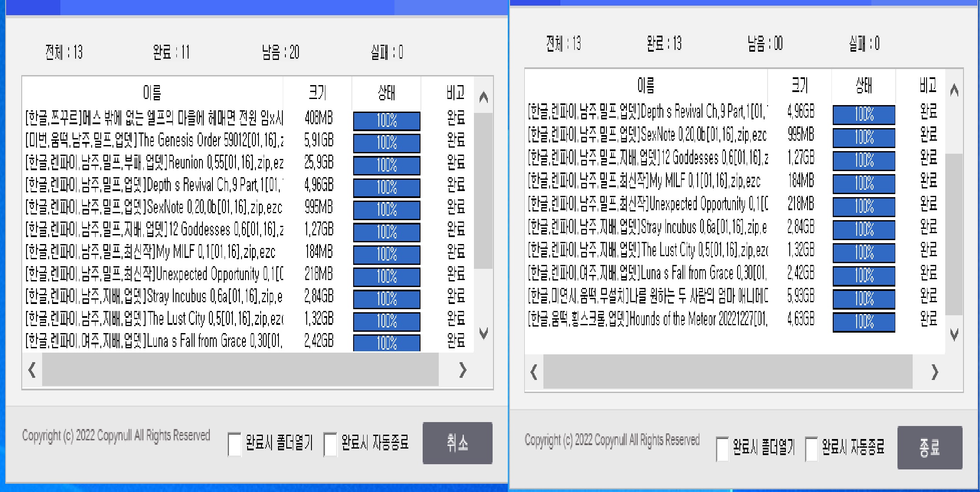Sort by 크기 column header in right list

(799, 85)
